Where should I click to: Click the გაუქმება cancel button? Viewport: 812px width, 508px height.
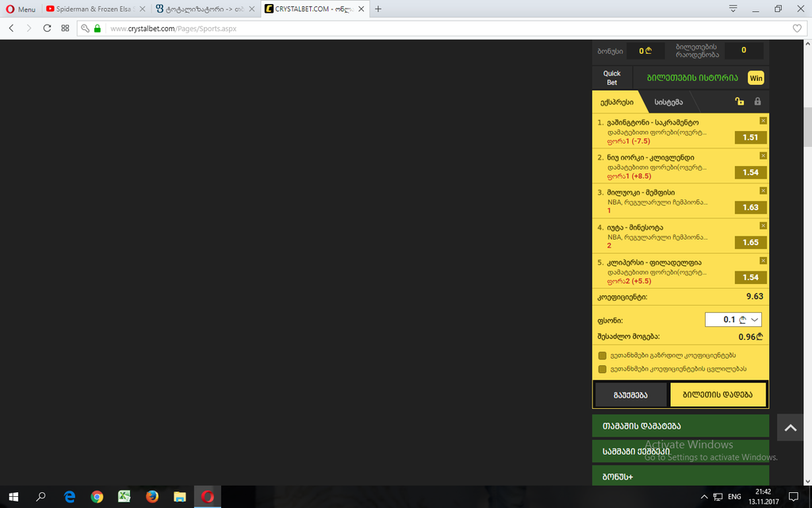630,395
